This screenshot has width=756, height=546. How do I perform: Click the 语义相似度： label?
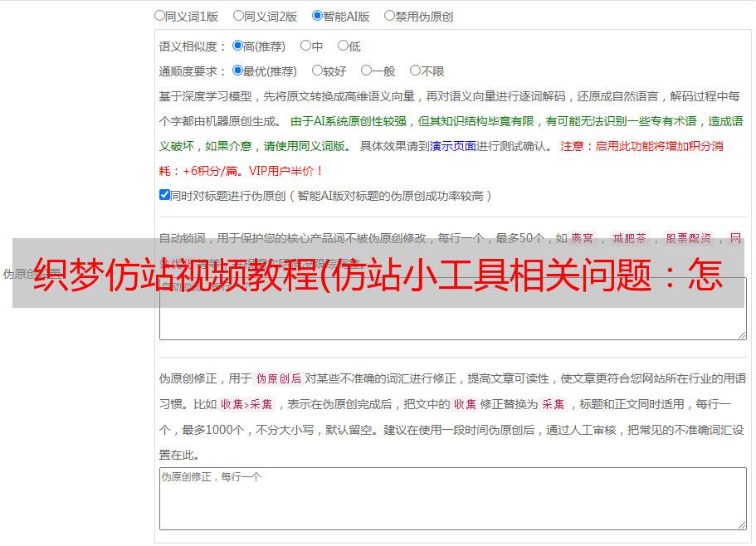pos(193,46)
